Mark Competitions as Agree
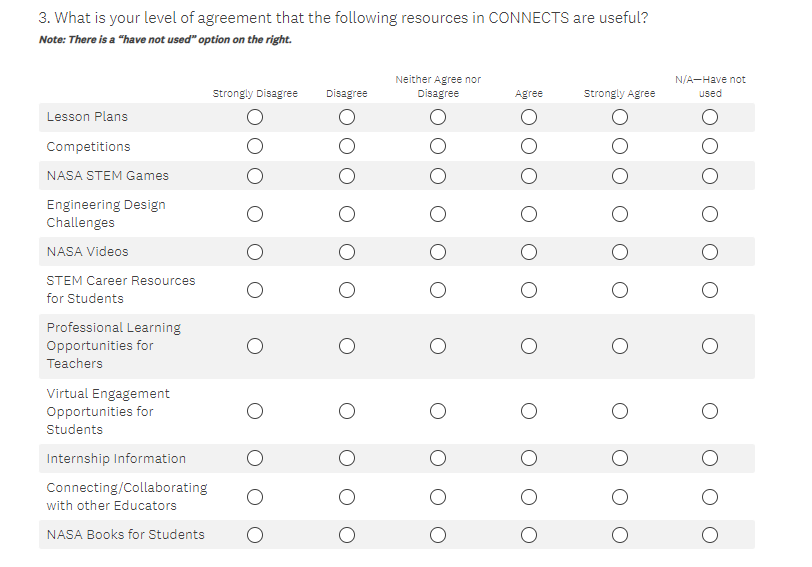Image resolution: width=812 pixels, height=567 pixels. (529, 147)
